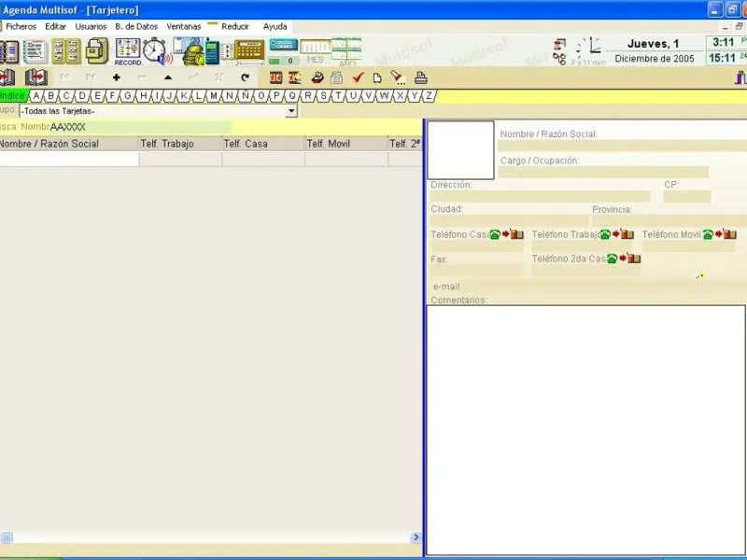Open the Editar menu
Image resolution: width=747 pixels, height=560 pixels.
[x=56, y=27]
